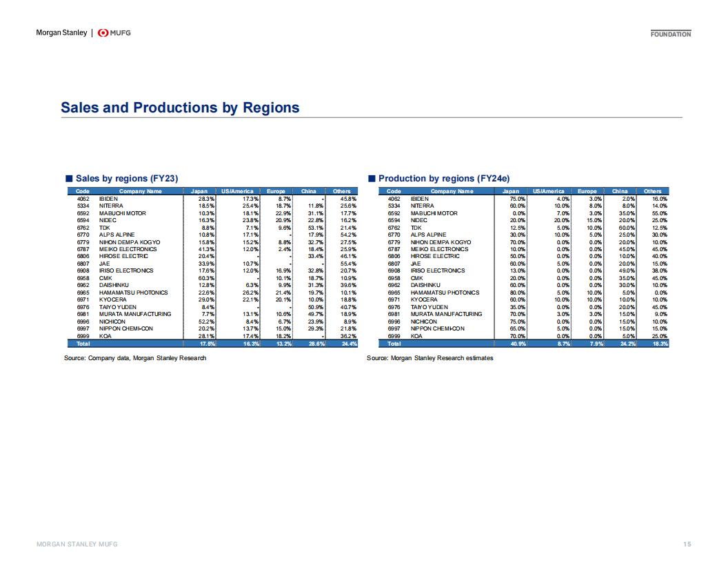
Task: Select DAISHINKU in the Sales table
Action: click(114, 285)
